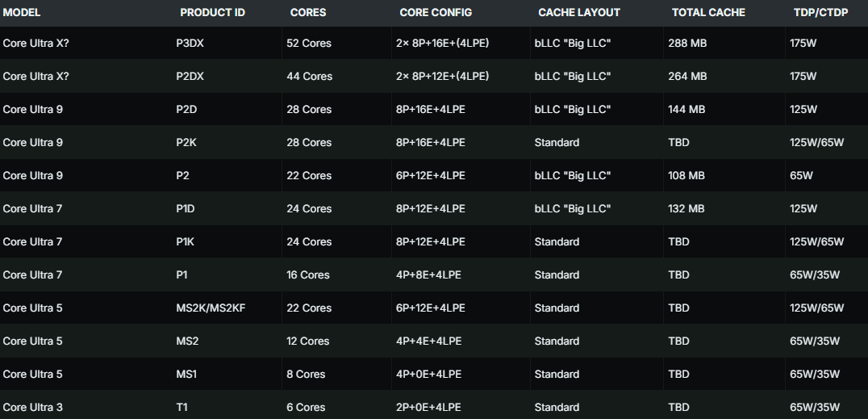Screen dimensions: 868x419
Task: Click the T1 product ID cell
Action: point(182,407)
